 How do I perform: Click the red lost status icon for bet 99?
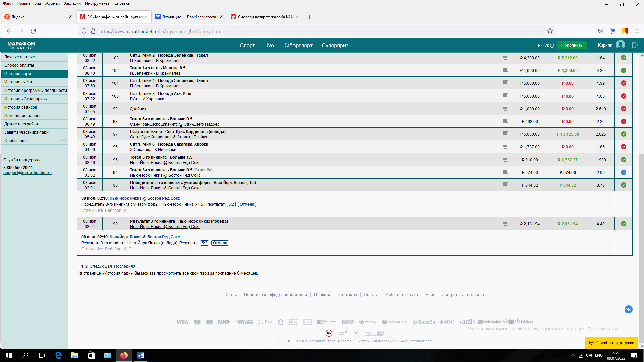(x=623, y=109)
